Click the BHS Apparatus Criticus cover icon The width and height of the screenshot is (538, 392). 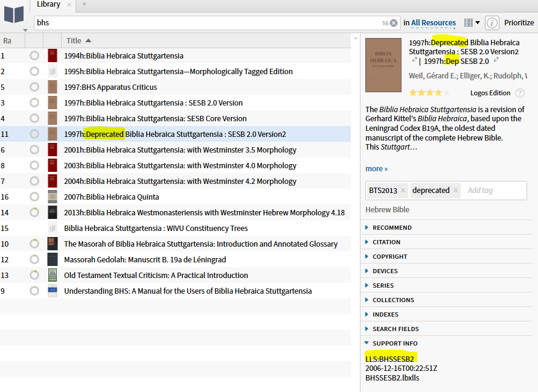53,87
